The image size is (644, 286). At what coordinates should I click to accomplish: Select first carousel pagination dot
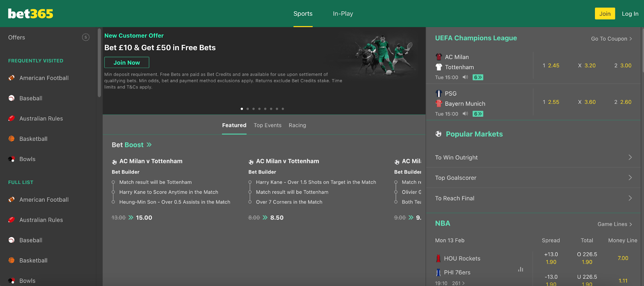[242, 109]
